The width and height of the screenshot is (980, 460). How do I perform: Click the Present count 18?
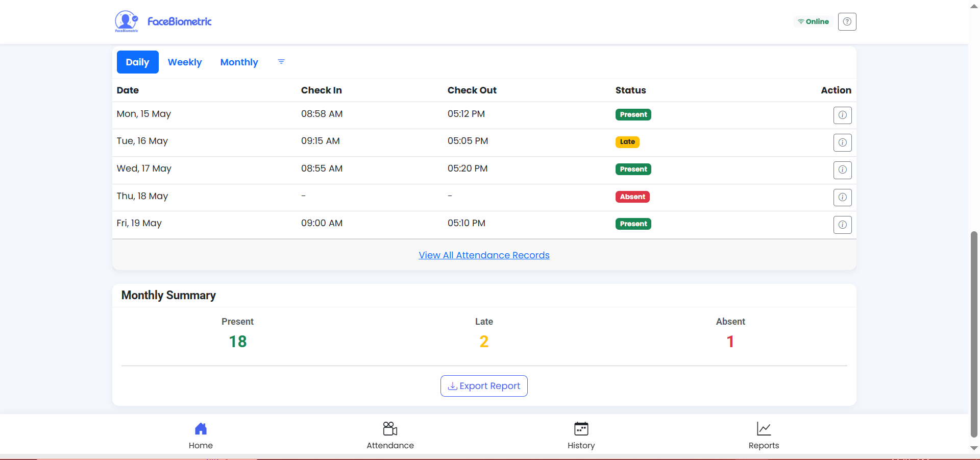[237, 342]
